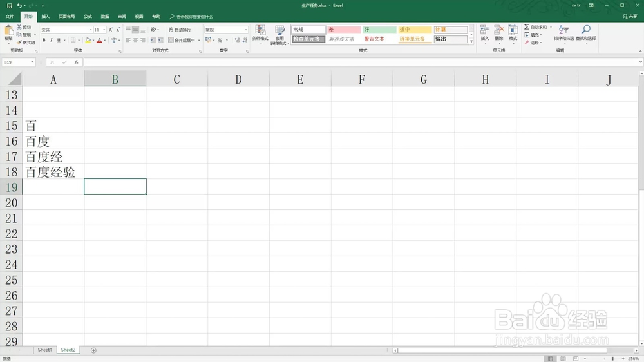The width and height of the screenshot is (644, 362).
Task: Open the Clear (清除) dropdown
Action: coord(533,43)
